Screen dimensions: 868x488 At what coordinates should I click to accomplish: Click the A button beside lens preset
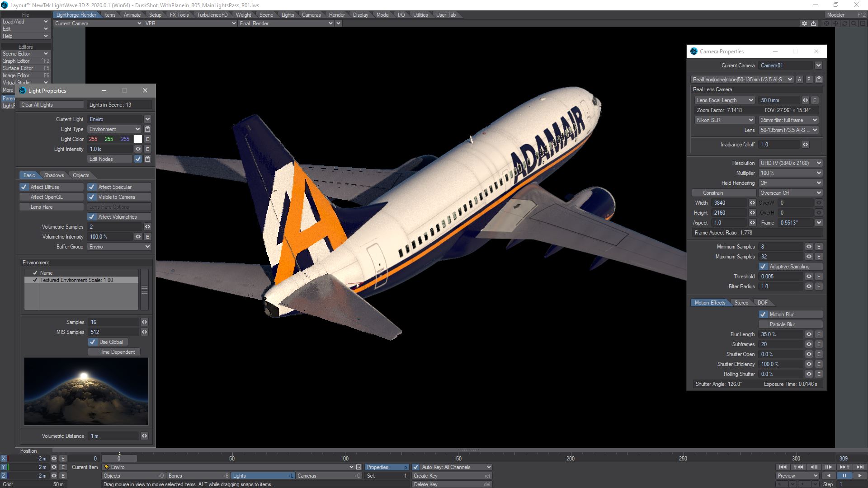click(x=799, y=80)
